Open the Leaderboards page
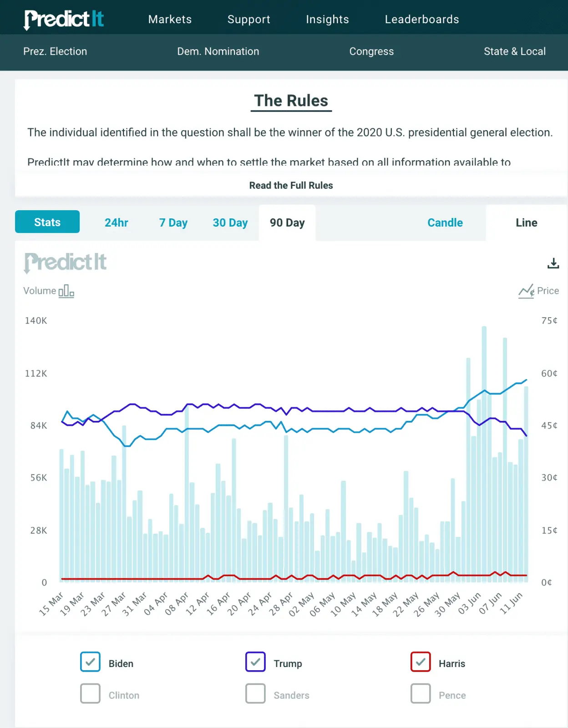 421,19
